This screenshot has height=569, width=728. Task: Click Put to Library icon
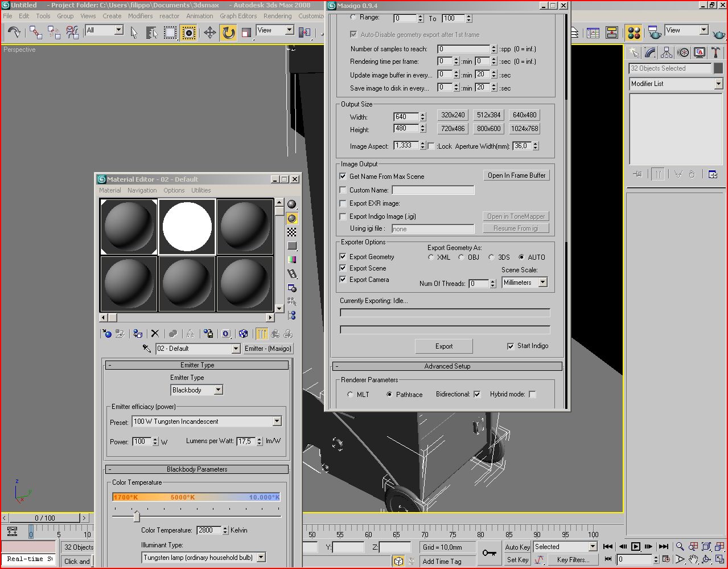pos(208,334)
